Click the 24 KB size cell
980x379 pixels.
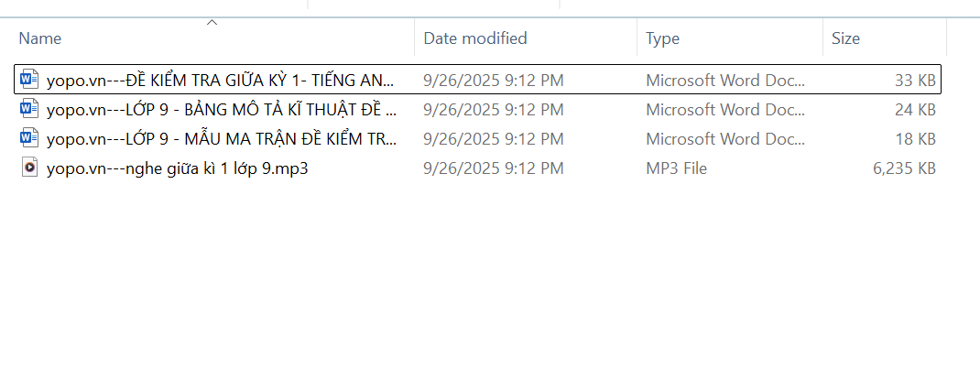coord(915,110)
